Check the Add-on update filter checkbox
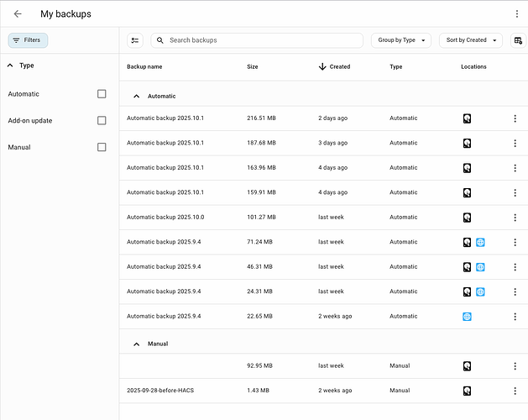Image resolution: width=528 pixels, height=420 pixels. (102, 121)
